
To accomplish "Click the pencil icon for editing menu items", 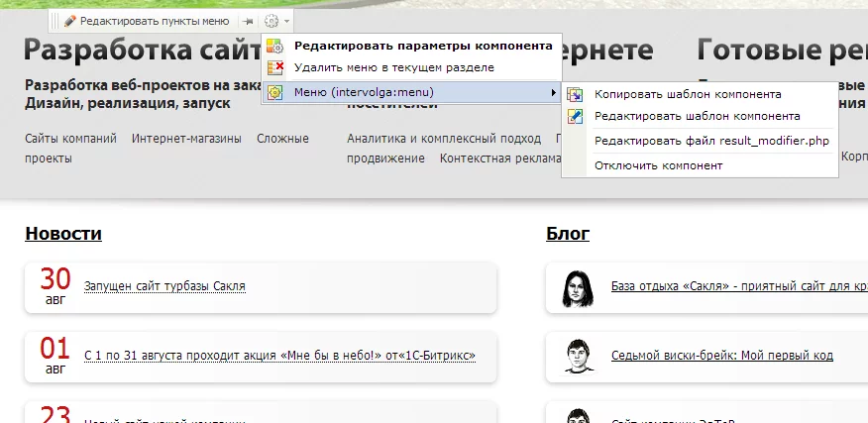I will click(70, 21).
